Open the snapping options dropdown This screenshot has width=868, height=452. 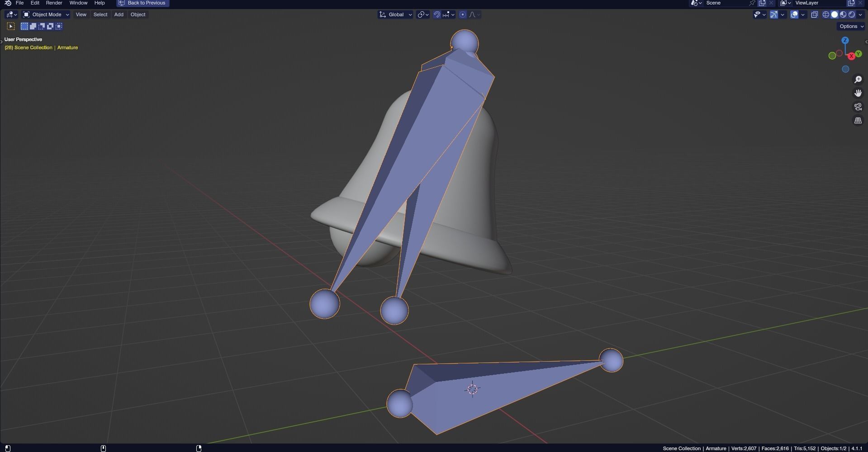pos(448,14)
